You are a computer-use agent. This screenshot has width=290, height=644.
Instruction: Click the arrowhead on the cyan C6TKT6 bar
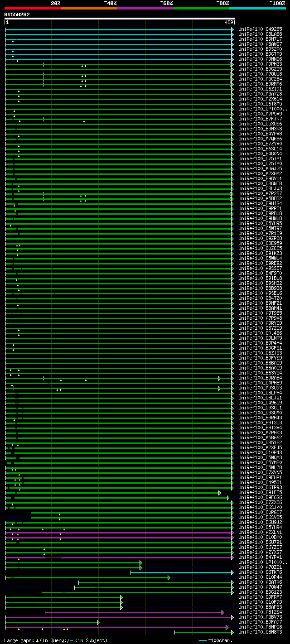click(232, 572)
